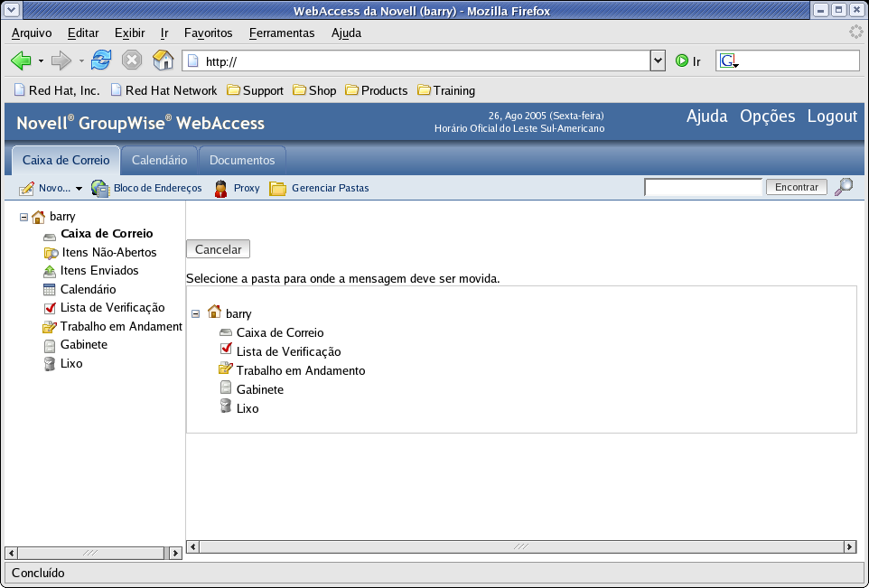This screenshot has height=588, width=869.
Task: Click the browser Stop icon
Action: pos(132,60)
